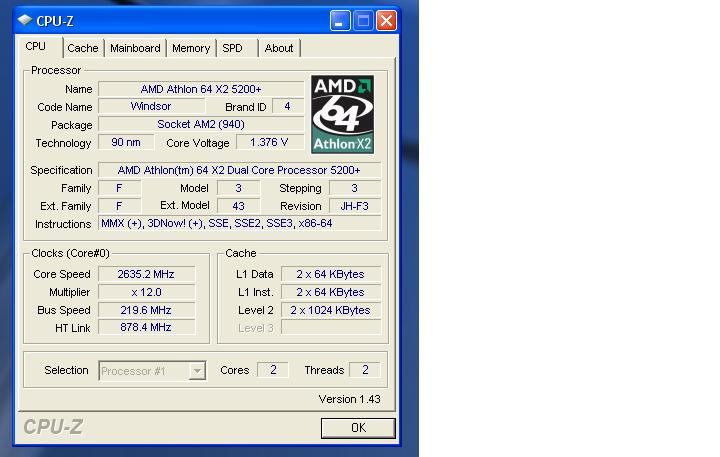720x457 pixels.
Task: Click the HT Link value 878.4 MHz
Action: coord(146,327)
